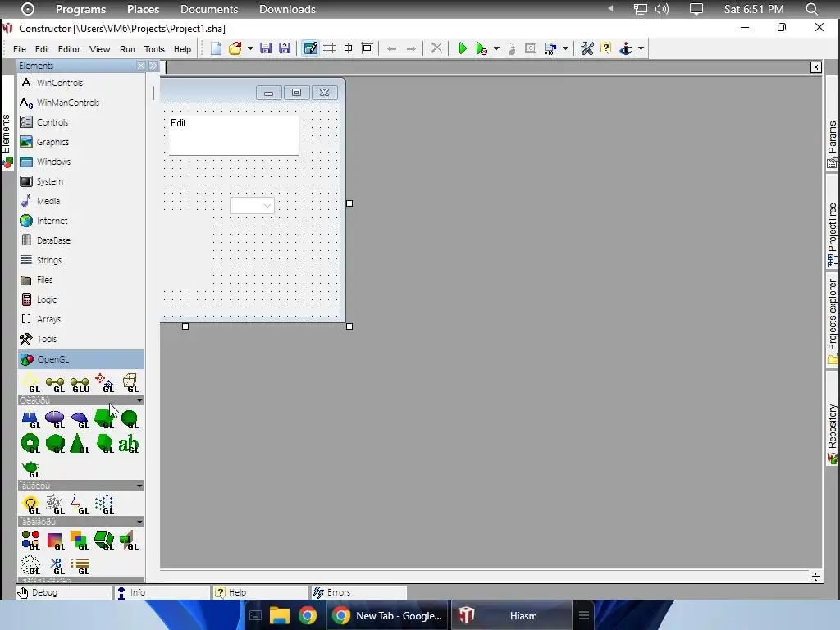Open a project with the folder icon
The image size is (840, 630).
(235, 48)
